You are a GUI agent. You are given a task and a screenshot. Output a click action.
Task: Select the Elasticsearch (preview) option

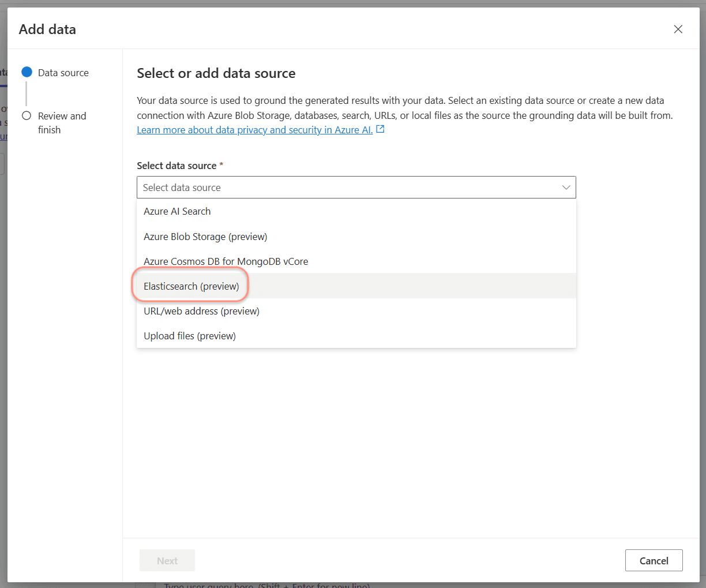coord(191,286)
